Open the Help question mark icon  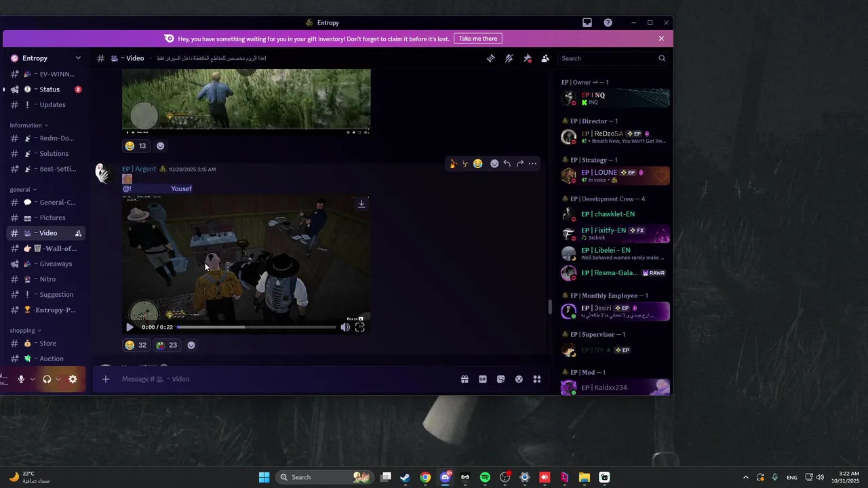pos(608,22)
